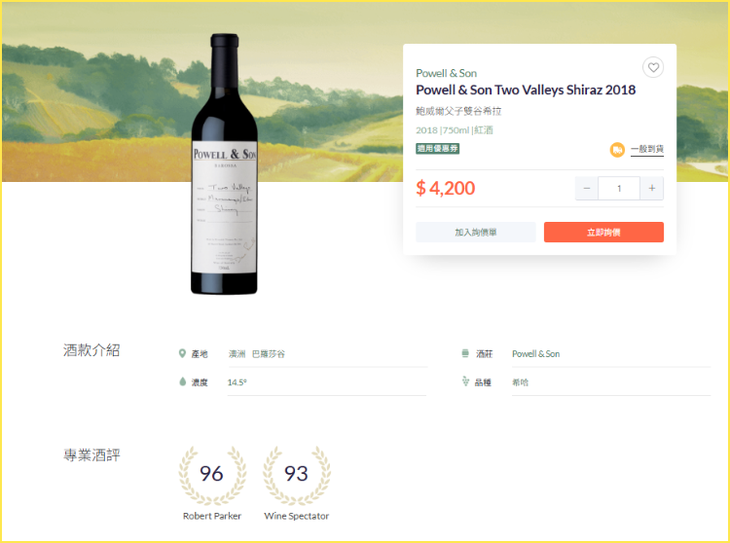
Task: Click the alcohol strength droplet icon
Action: pos(182,382)
